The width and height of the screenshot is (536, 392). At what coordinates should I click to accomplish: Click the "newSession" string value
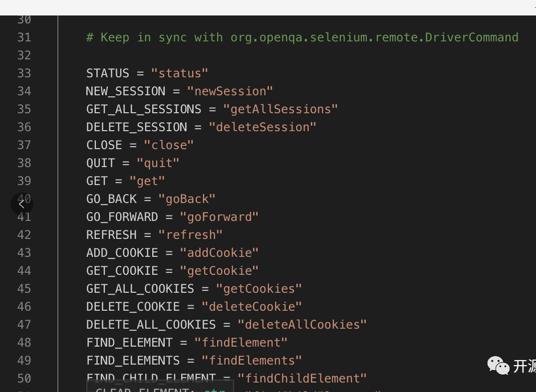[x=230, y=91]
